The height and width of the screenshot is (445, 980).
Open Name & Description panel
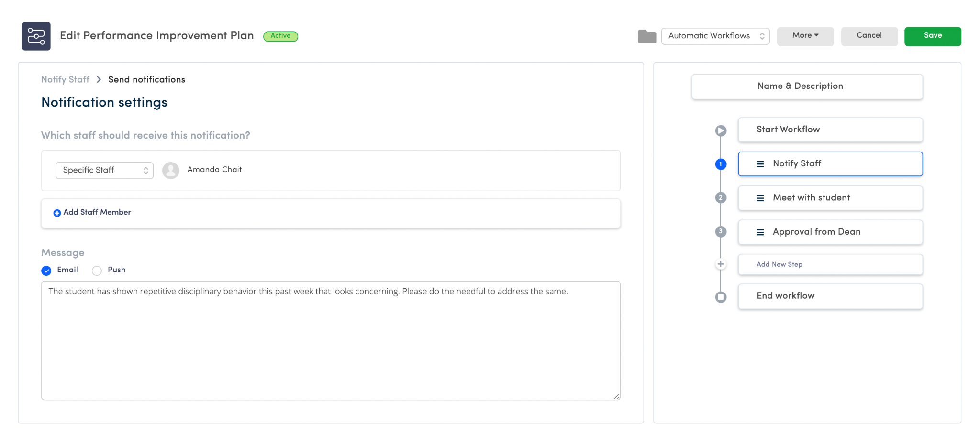click(807, 87)
